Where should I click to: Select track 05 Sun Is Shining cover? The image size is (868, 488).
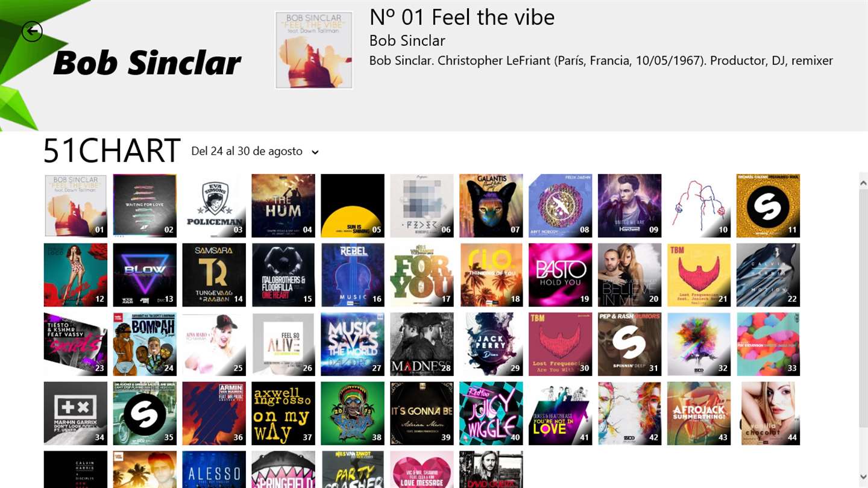(353, 205)
